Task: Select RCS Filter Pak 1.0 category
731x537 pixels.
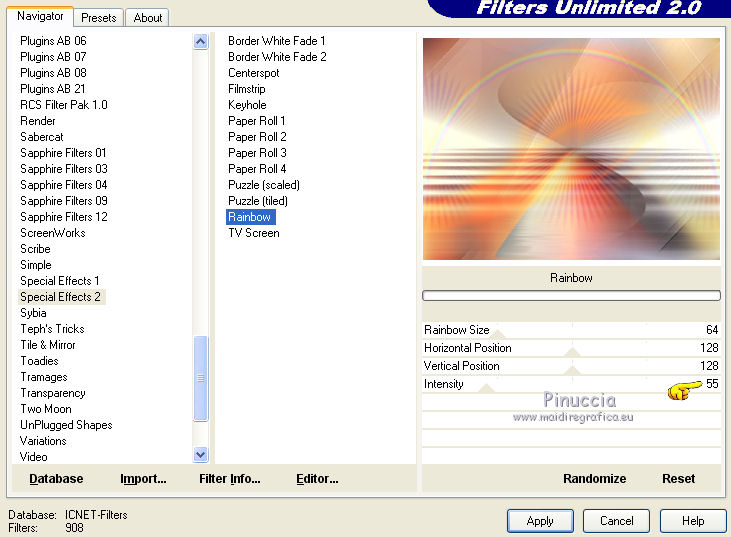Action: (x=64, y=105)
